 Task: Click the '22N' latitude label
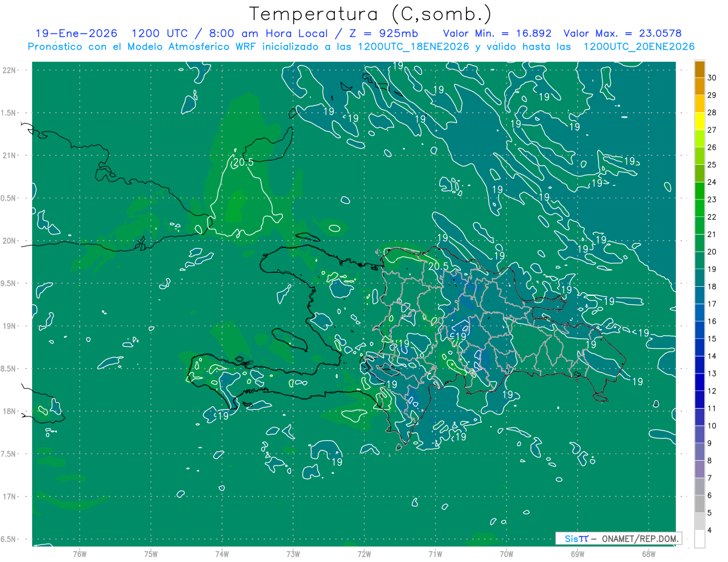point(9,70)
